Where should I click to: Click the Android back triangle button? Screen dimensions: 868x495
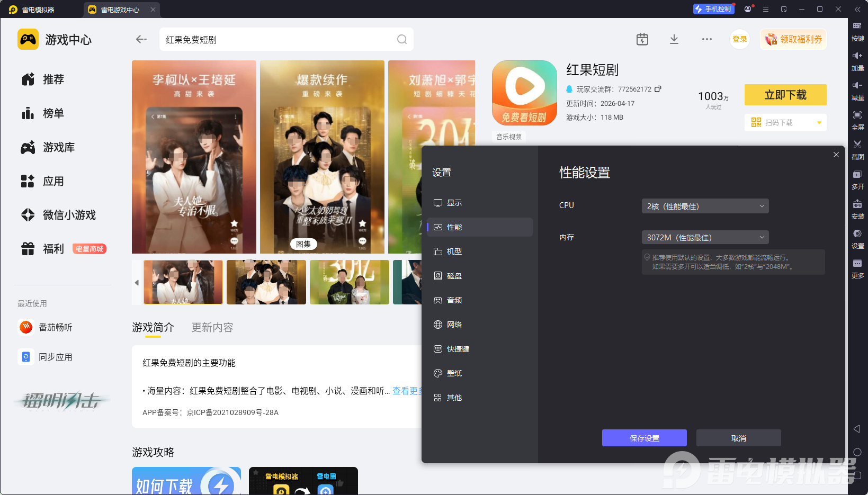pyautogui.click(x=857, y=429)
